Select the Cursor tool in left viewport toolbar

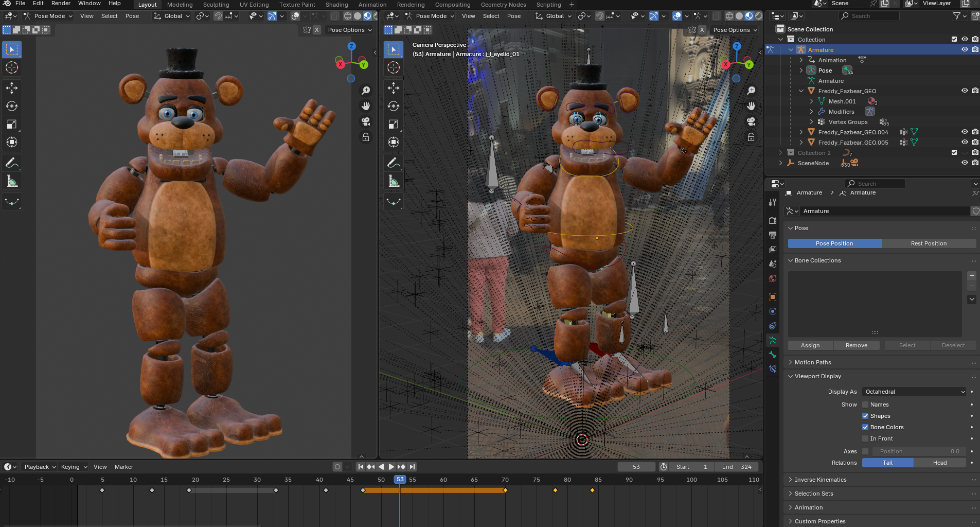[12, 67]
